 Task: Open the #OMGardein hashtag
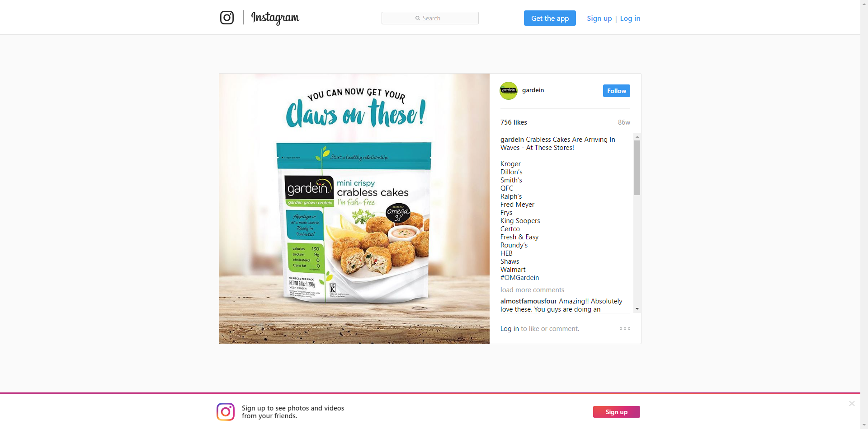519,278
